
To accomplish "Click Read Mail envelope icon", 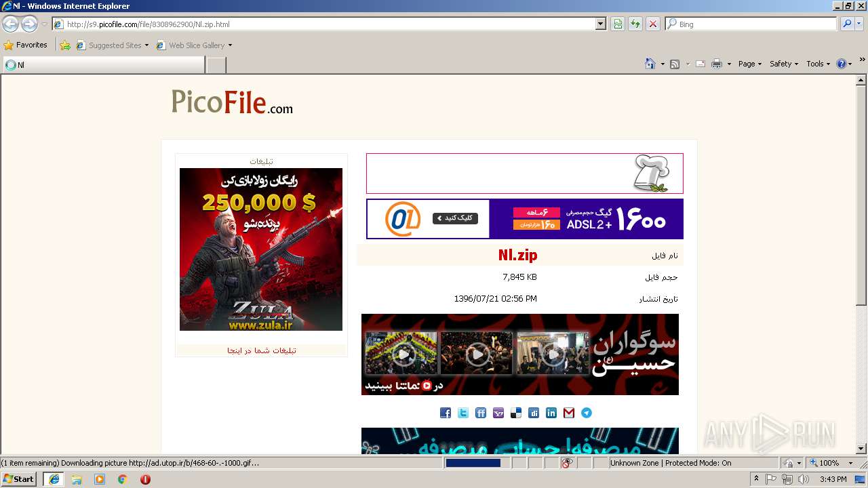I will click(701, 64).
